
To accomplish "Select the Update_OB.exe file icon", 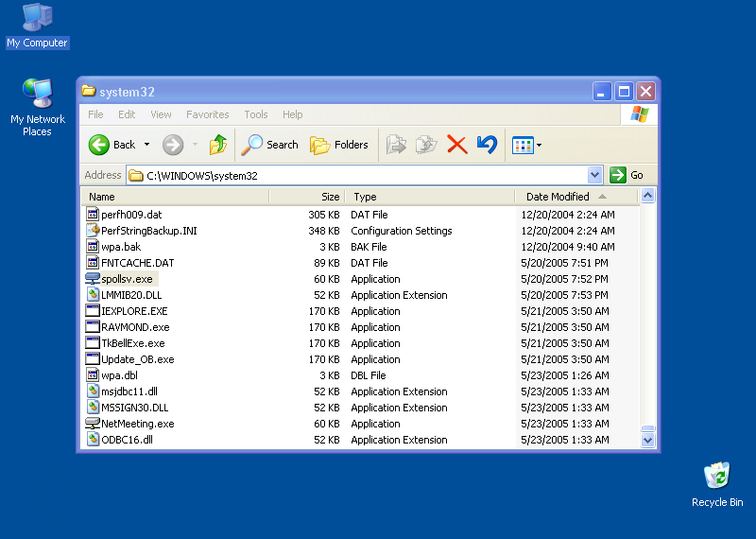I will click(x=93, y=359).
